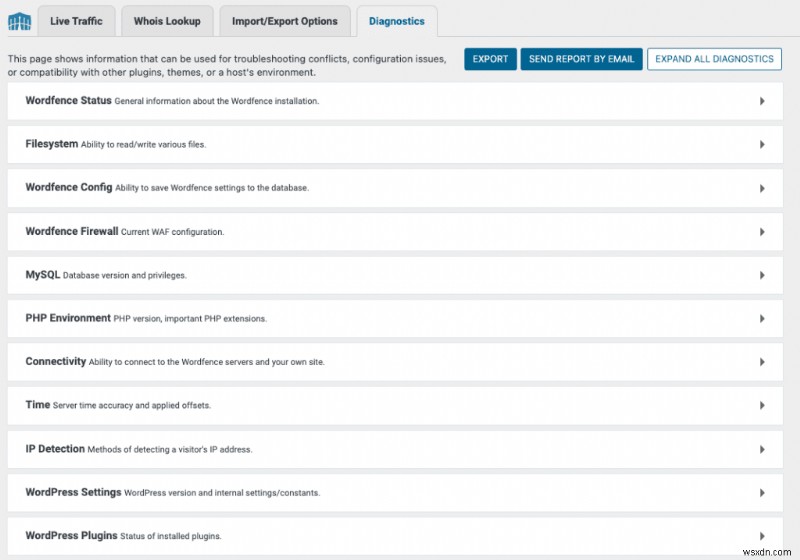Click 'Methods of detecting a visitor's IP address.' text

(170, 449)
